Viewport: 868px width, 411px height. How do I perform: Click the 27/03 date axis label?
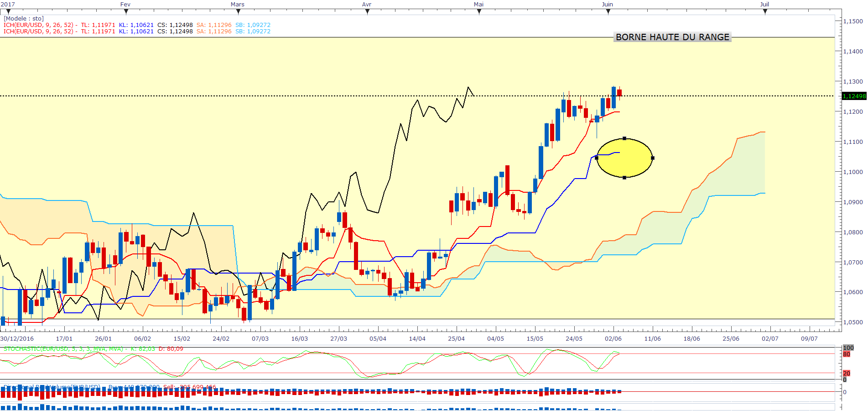click(339, 339)
